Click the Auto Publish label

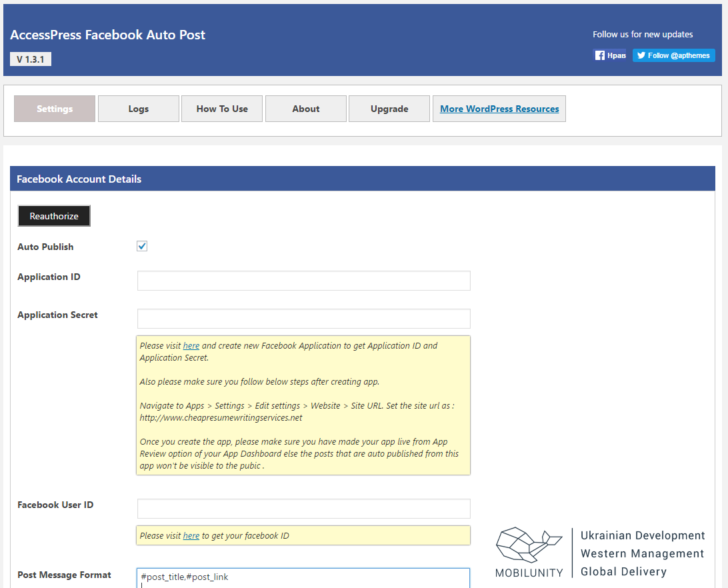[x=45, y=247]
